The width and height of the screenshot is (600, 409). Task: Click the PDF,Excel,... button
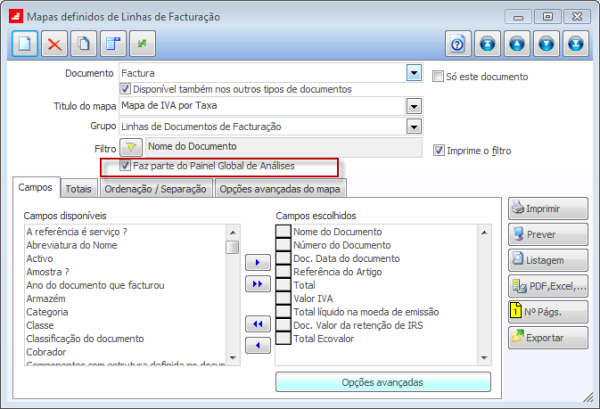548,286
